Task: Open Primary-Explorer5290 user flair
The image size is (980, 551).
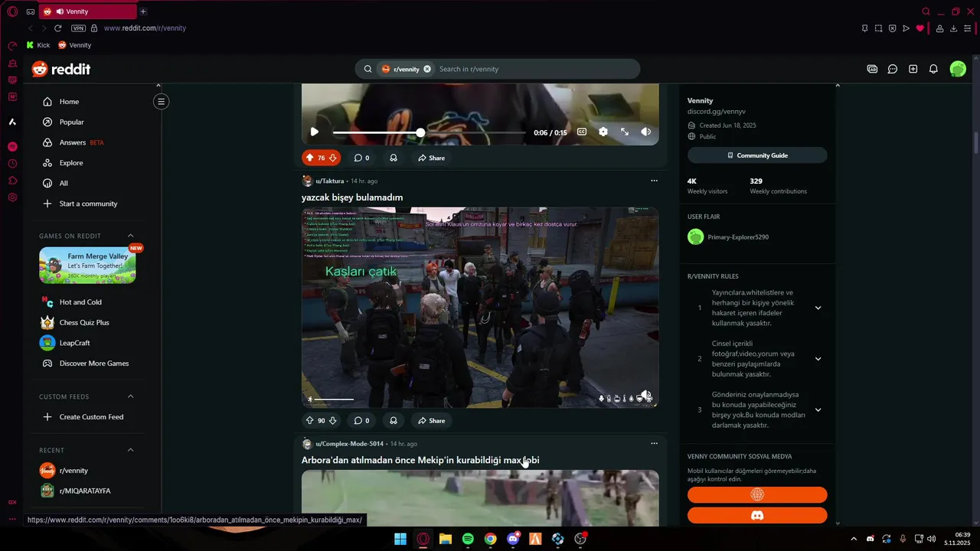Action: [738, 237]
